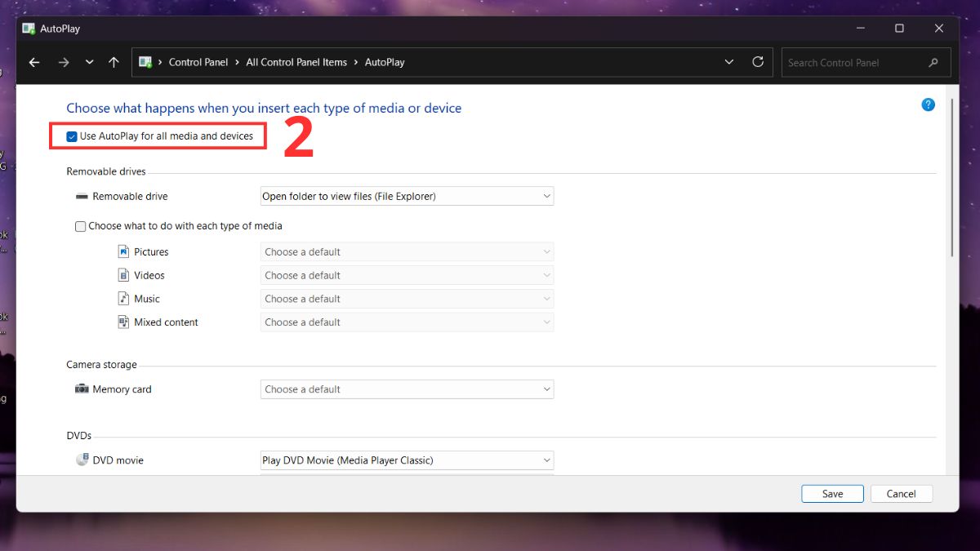
Task: Cancel the AutoPlay changes
Action: pos(901,494)
